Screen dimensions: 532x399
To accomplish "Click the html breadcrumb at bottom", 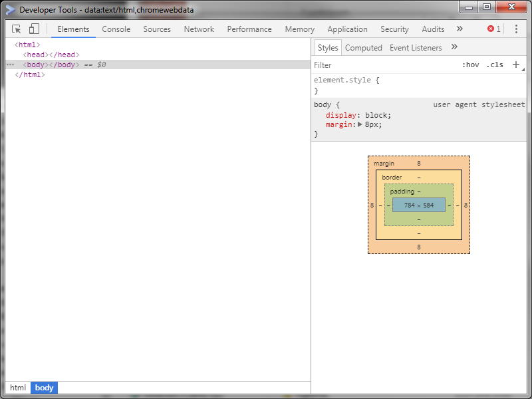I will click(x=18, y=388).
